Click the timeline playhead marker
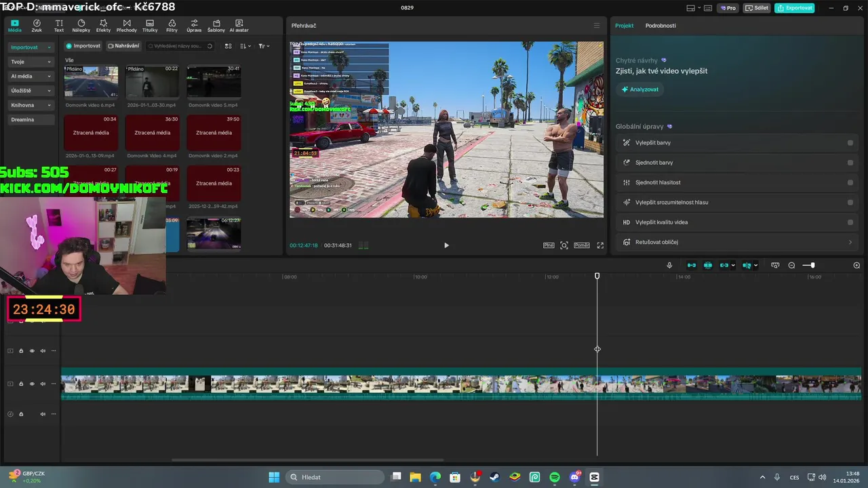 point(597,277)
